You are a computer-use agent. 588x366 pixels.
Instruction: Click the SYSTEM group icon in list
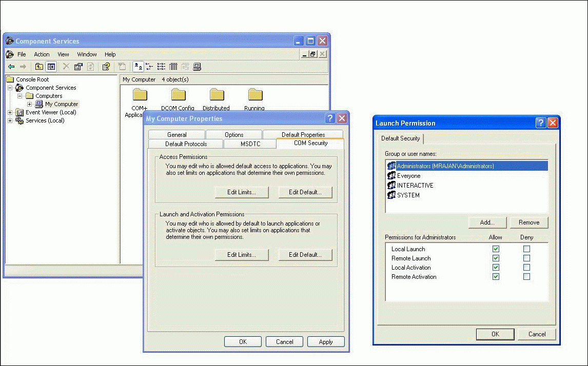click(391, 195)
